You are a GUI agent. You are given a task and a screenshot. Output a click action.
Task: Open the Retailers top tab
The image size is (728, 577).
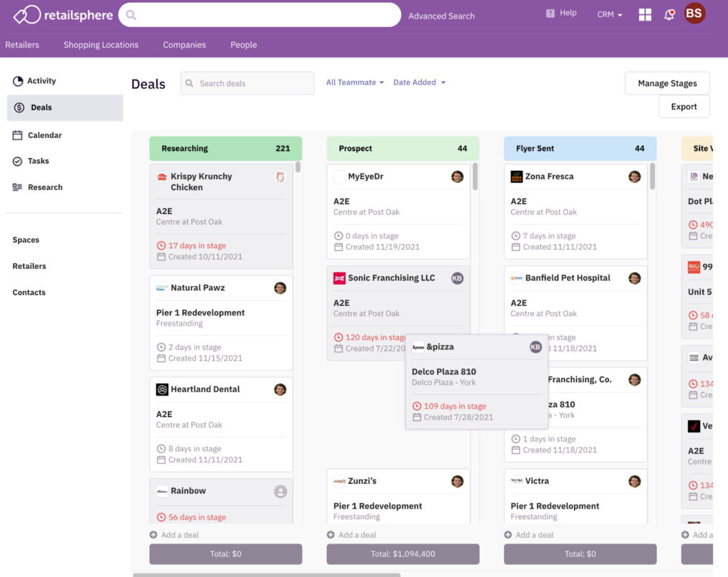22,45
